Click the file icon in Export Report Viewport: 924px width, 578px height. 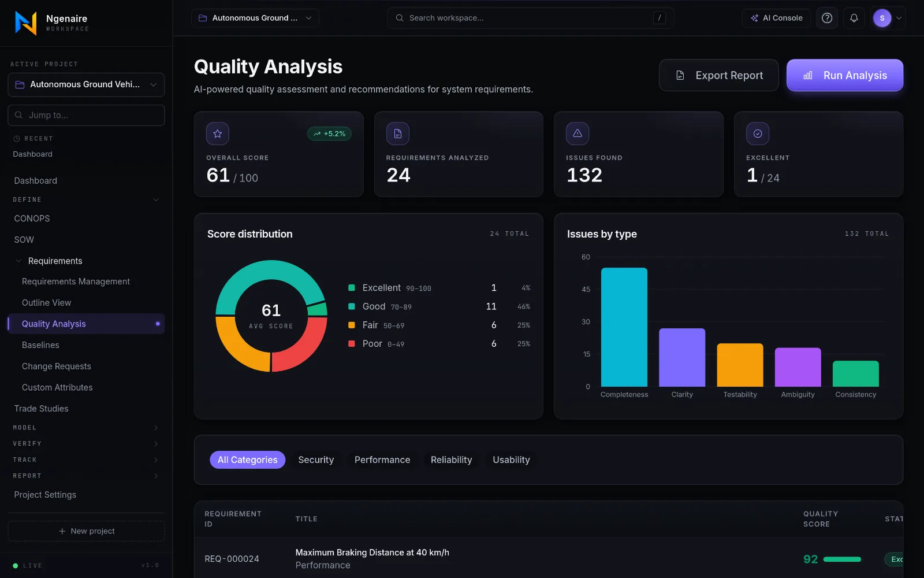(x=680, y=75)
